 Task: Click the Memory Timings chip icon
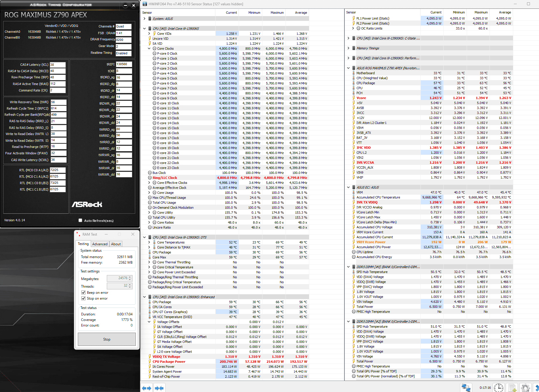tap(354, 48)
